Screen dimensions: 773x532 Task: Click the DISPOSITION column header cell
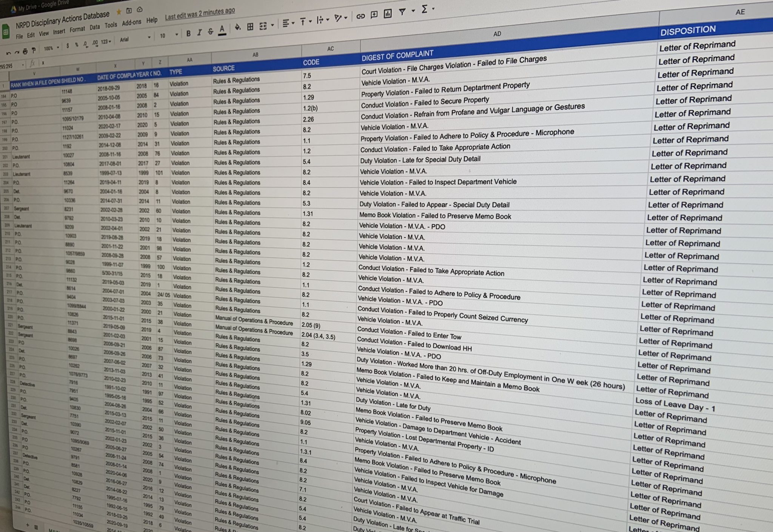[688, 30]
